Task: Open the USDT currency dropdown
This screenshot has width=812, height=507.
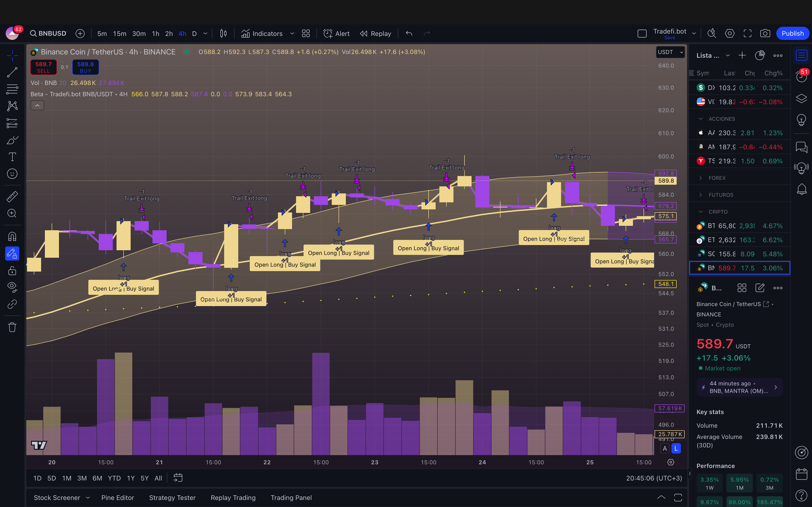Action: [670, 52]
